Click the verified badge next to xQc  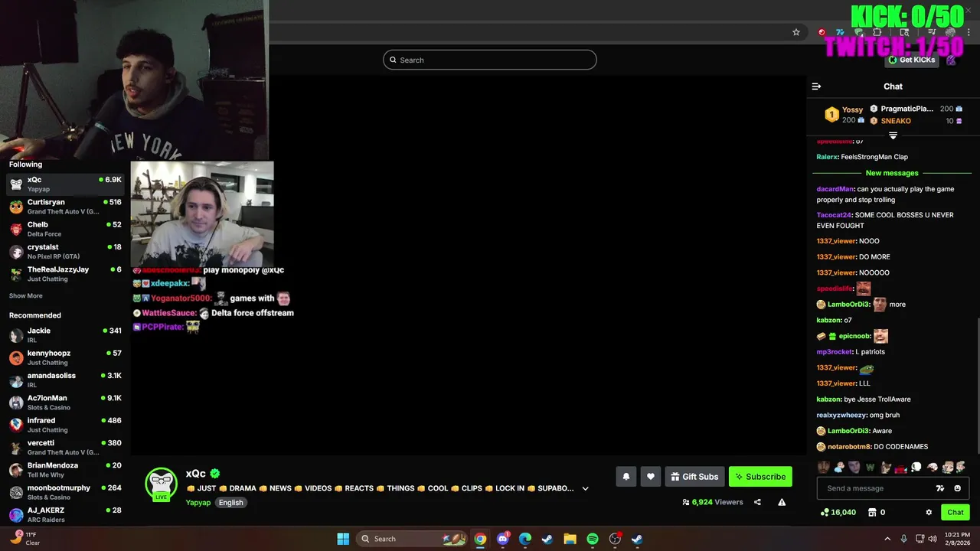tap(215, 474)
